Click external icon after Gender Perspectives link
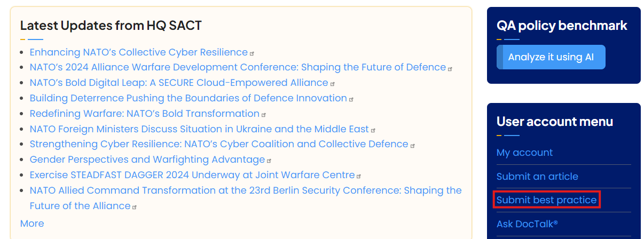This screenshot has width=644, height=239. click(270, 161)
